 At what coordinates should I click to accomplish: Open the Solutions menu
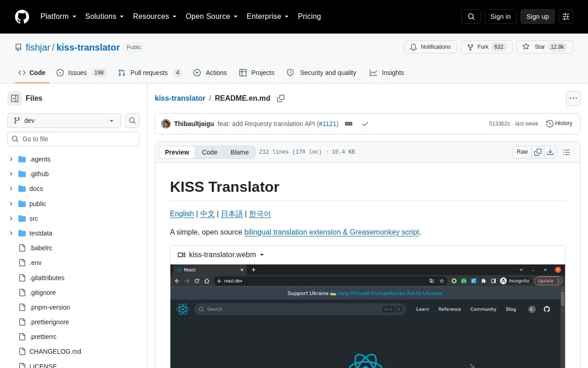point(104,17)
